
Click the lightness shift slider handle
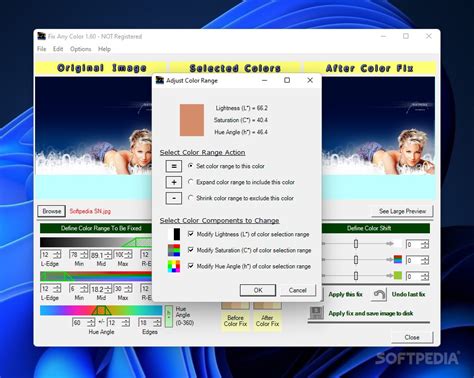point(356,244)
